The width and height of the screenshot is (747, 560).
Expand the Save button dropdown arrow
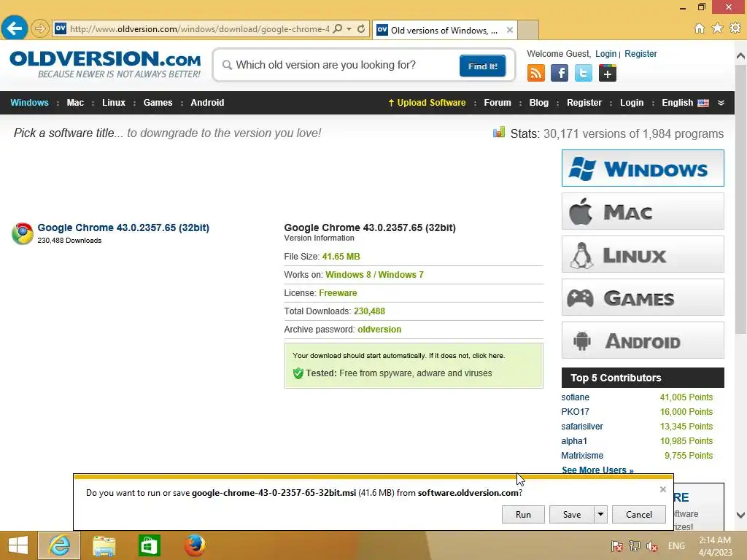click(x=601, y=514)
